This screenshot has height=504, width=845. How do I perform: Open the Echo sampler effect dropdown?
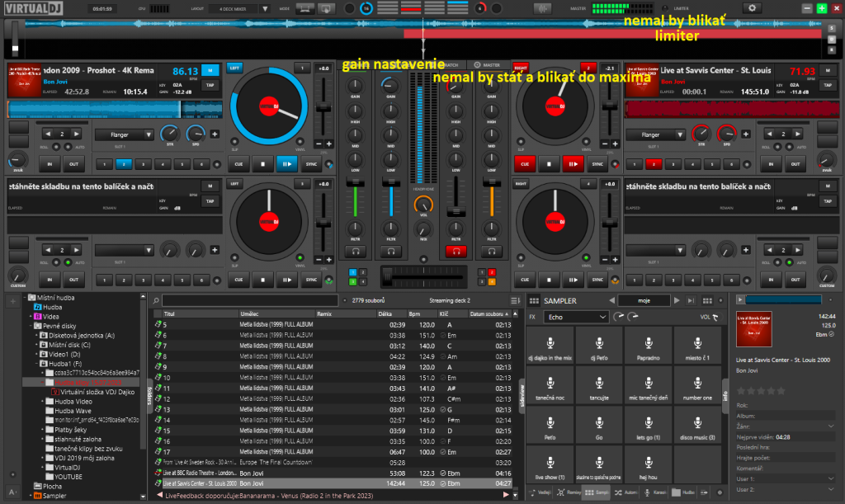pyautogui.click(x=574, y=317)
